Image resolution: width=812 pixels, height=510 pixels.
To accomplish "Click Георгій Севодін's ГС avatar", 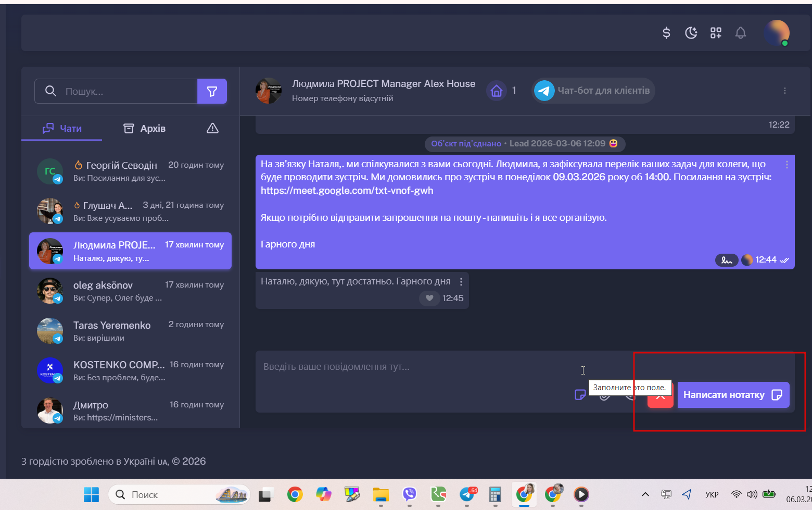I will click(50, 171).
